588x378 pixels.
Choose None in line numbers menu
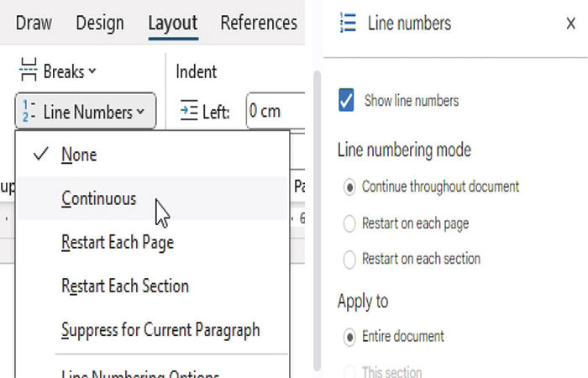(x=152, y=155)
